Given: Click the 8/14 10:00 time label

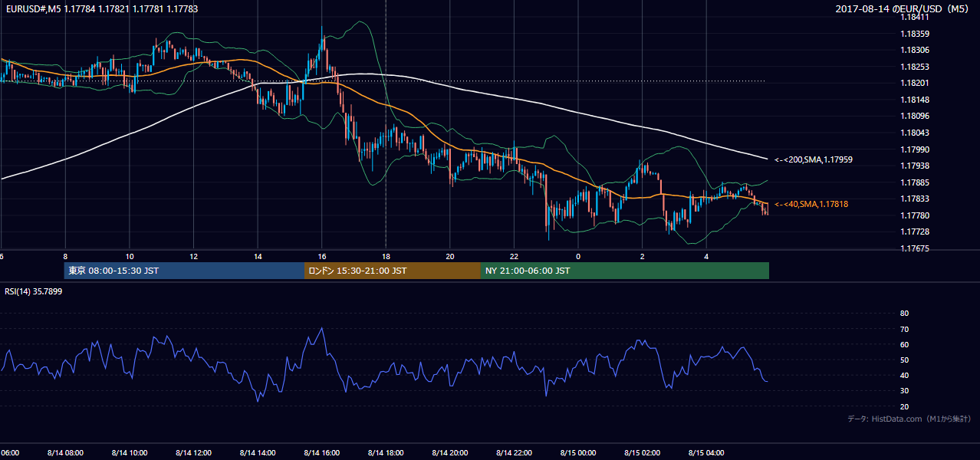Looking at the screenshot, I should 130,452.
